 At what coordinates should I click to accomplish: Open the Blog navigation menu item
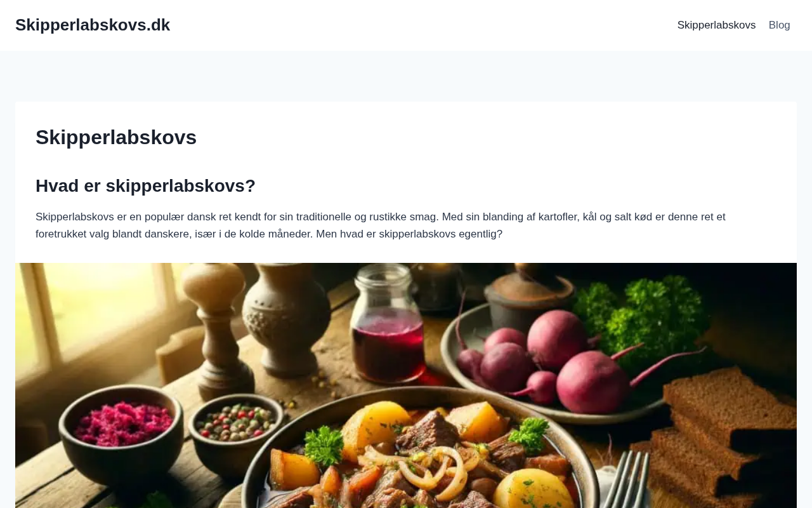pyautogui.click(x=779, y=25)
